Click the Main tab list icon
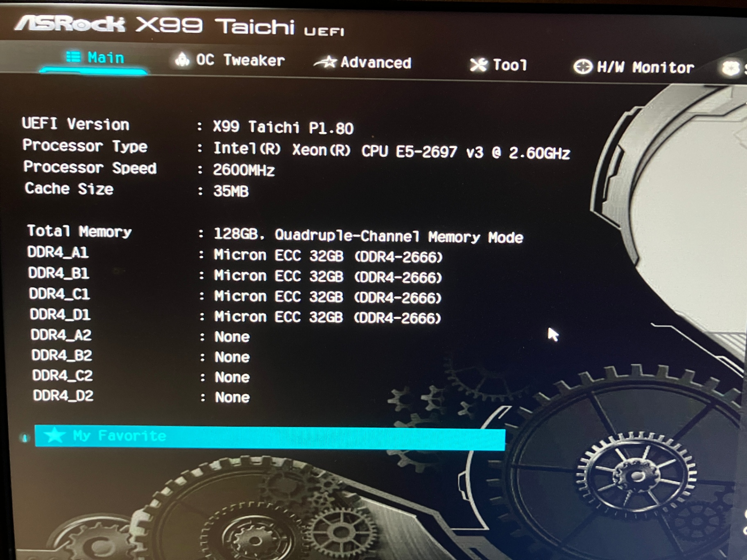The height and width of the screenshot is (560, 747). [x=73, y=56]
